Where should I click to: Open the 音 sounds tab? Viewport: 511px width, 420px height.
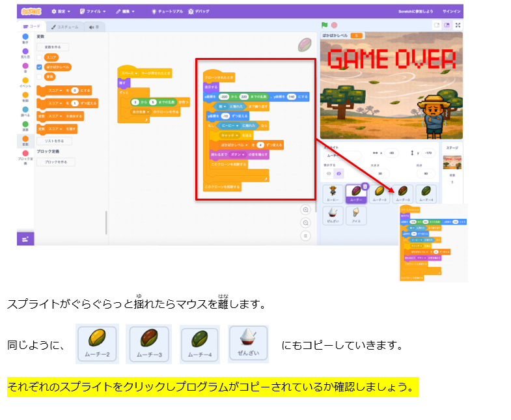94,27
